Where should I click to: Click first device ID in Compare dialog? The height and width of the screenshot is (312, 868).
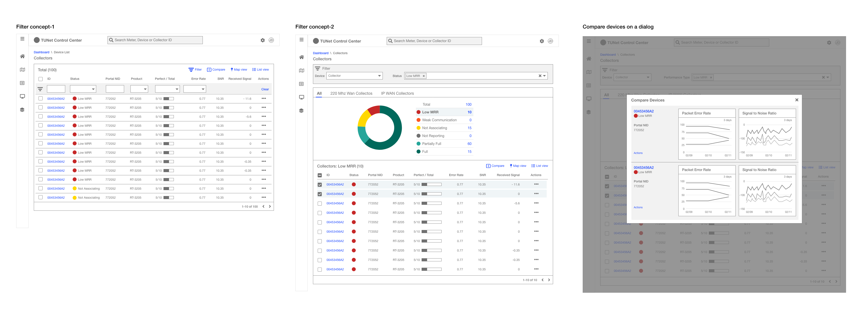[x=643, y=111]
